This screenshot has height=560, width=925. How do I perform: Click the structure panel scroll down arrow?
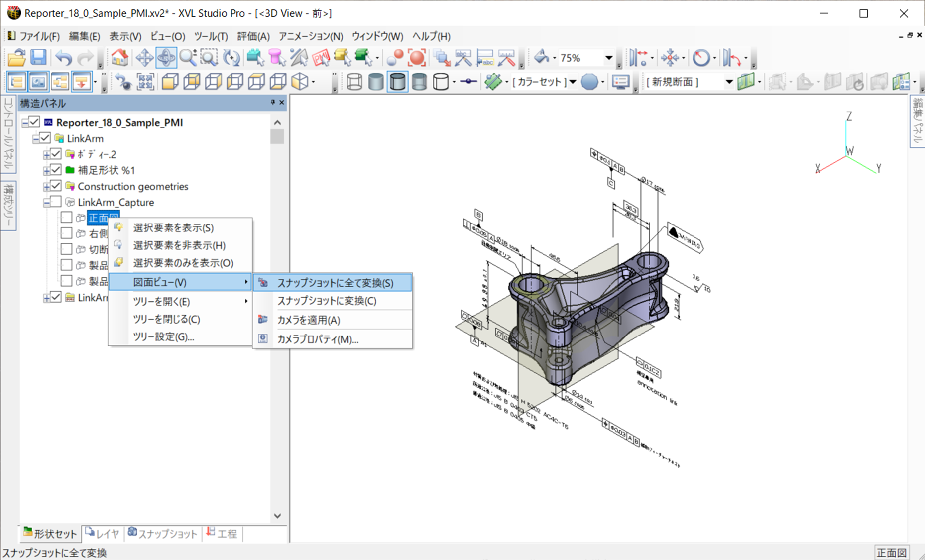277,516
